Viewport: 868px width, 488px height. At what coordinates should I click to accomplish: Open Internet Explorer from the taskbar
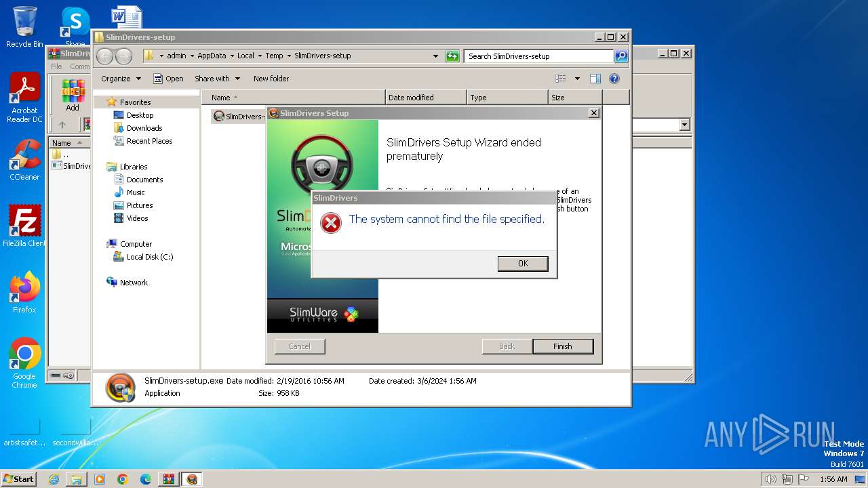[54, 479]
